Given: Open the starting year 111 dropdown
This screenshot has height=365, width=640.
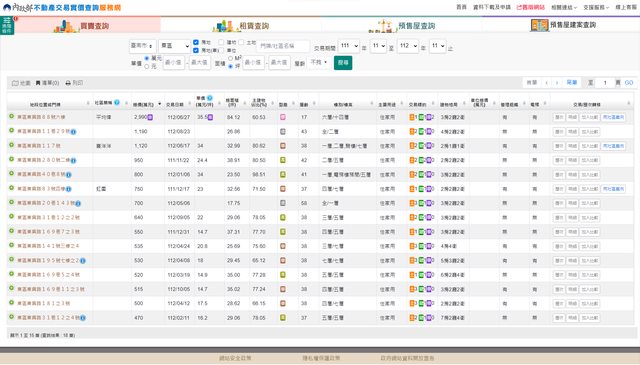Looking at the screenshot, I should pyautogui.click(x=349, y=46).
